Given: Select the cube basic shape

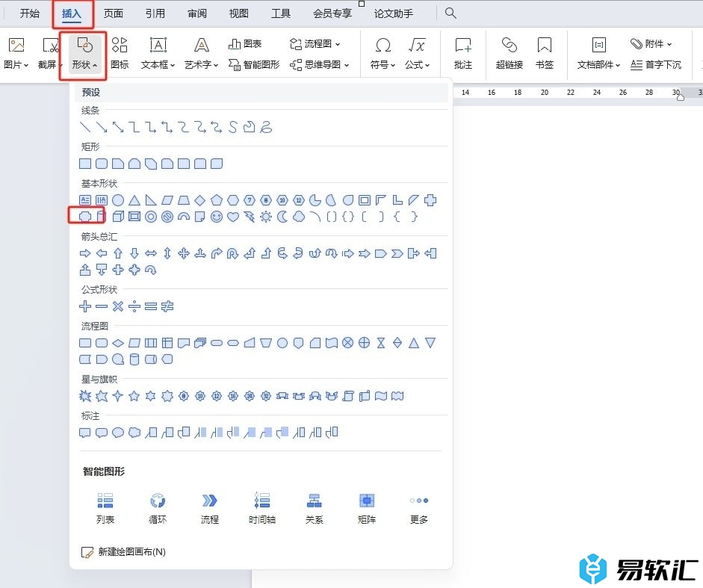Looking at the screenshot, I should click(x=118, y=217).
